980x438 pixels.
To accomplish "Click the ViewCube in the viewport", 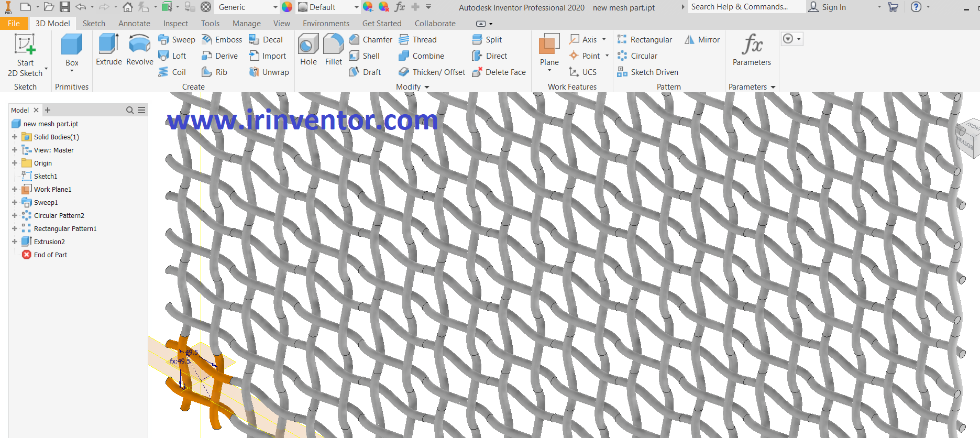I will [968, 137].
